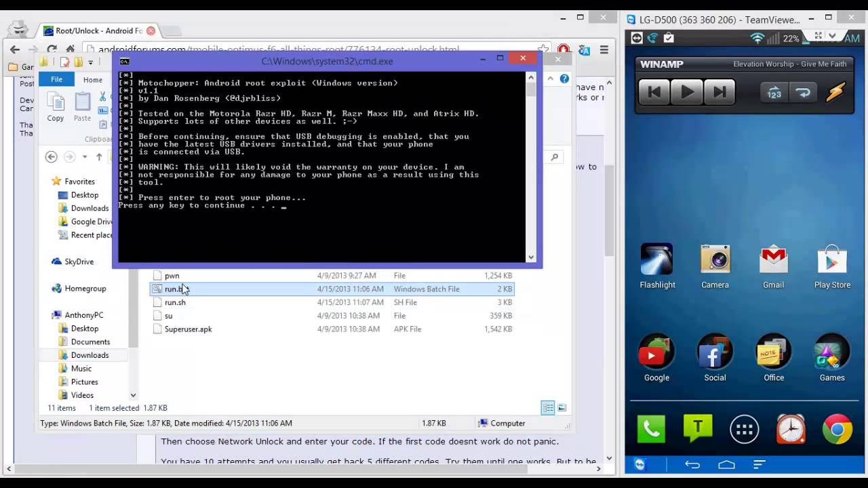Image resolution: width=868 pixels, height=488 pixels.
Task: Open the alarm clock app in the dock
Action: [x=791, y=429]
